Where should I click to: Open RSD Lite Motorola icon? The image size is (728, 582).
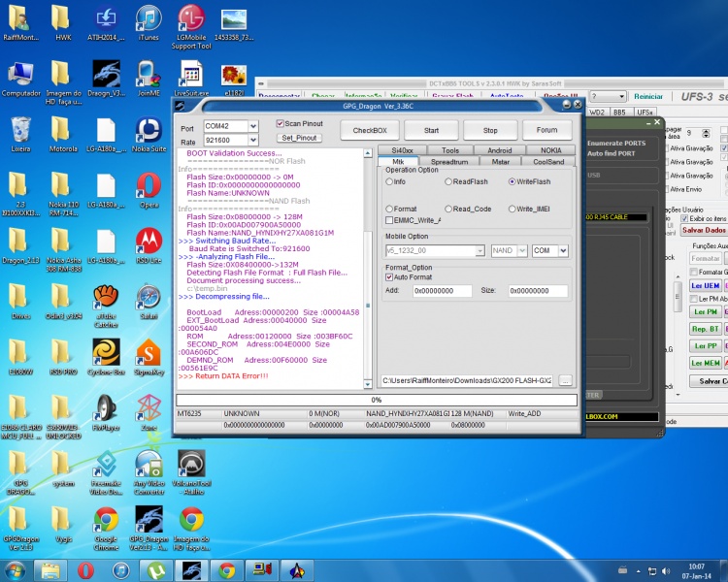point(149,246)
